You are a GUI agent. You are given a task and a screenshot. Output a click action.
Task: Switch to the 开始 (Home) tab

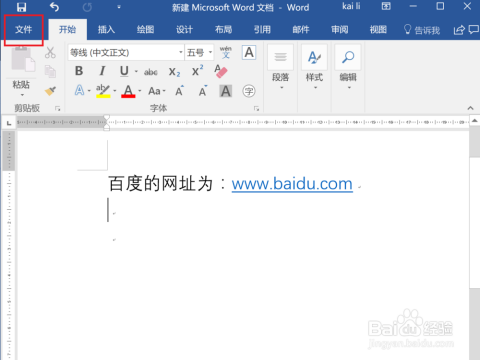click(x=67, y=30)
